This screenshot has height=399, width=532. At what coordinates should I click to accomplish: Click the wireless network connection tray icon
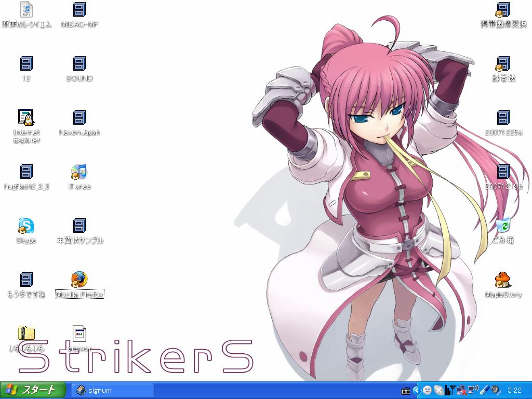point(473,390)
